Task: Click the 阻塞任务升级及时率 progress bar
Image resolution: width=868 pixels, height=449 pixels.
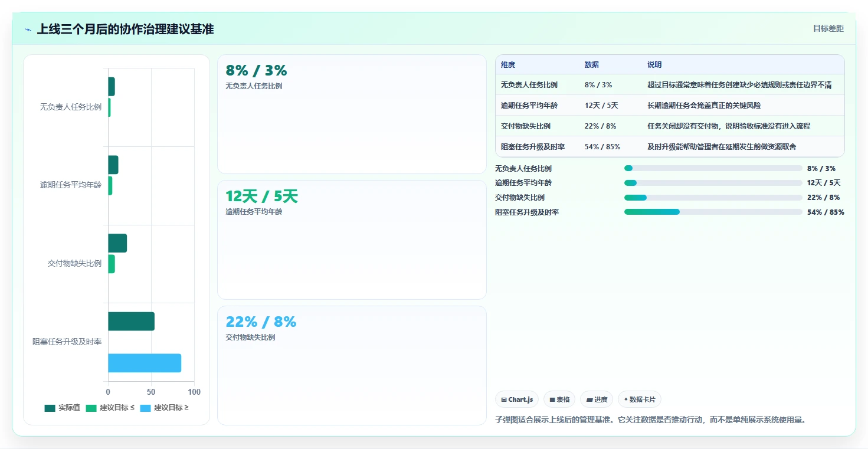Action: pos(713,212)
